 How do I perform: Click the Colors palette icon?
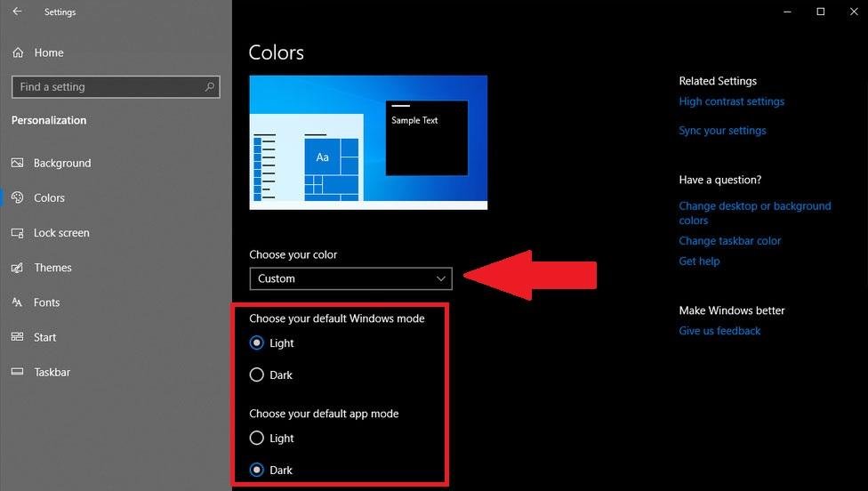[x=17, y=197]
